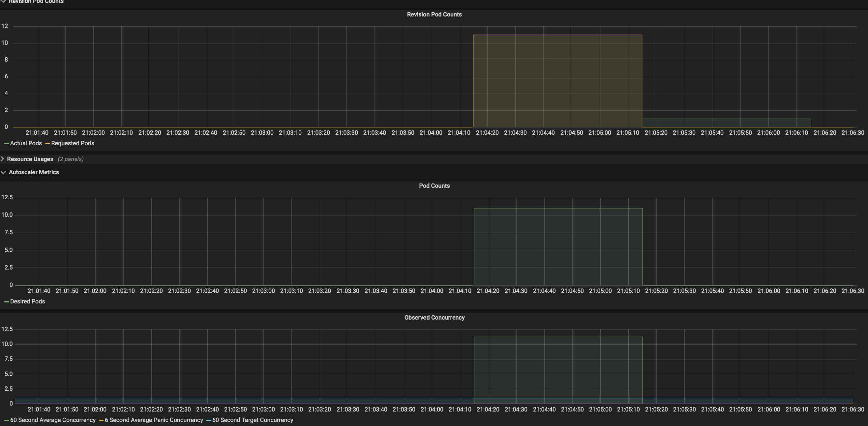Click the down chevron icon on Autoscaler Metrics
The width and height of the screenshot is (868, 426).
pos(3,172)
